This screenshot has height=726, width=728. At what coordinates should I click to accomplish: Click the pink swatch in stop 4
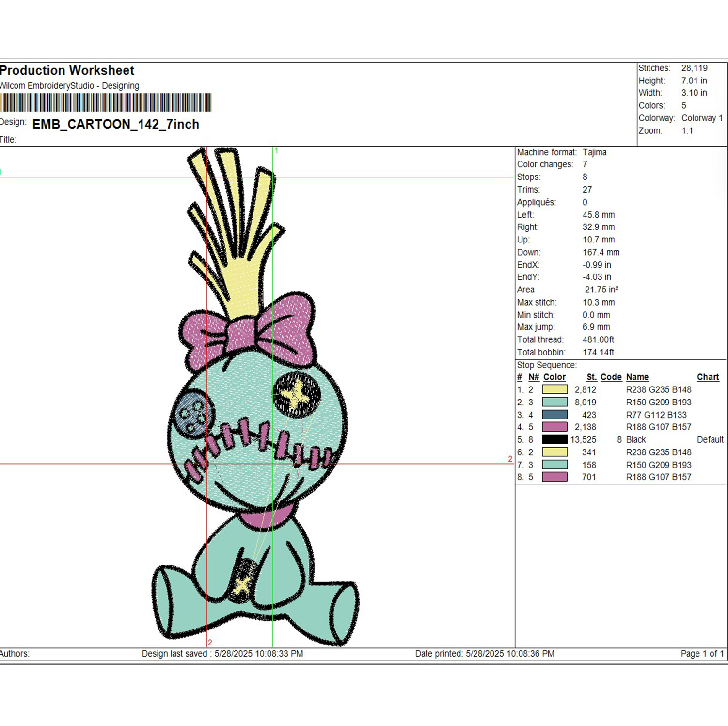click(554, 427)
